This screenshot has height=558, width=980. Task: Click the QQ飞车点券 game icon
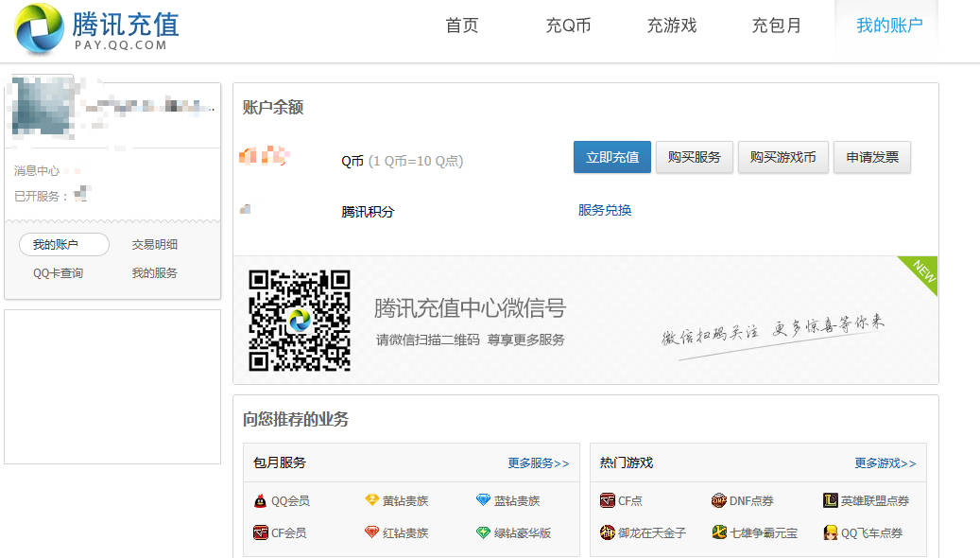tap(830, 532)
